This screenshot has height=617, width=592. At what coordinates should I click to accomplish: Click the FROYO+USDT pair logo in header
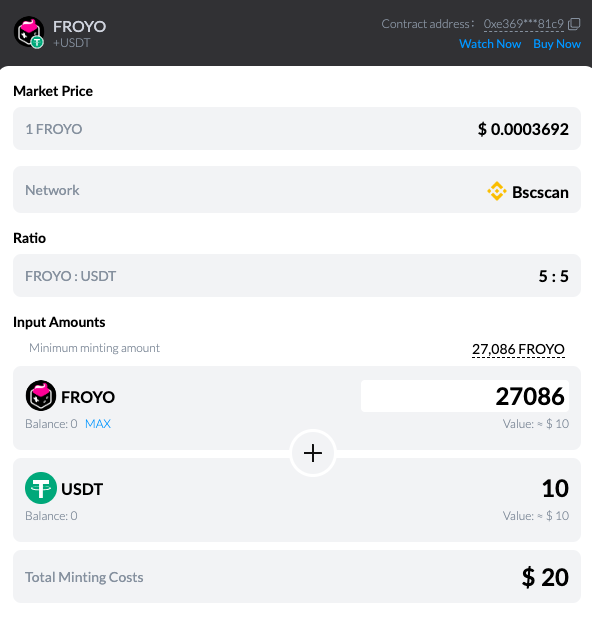(29, 32)
